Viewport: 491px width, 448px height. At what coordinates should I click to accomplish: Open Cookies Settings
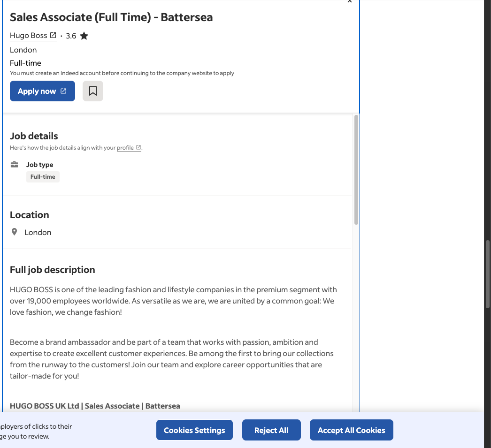coord(194,430)
